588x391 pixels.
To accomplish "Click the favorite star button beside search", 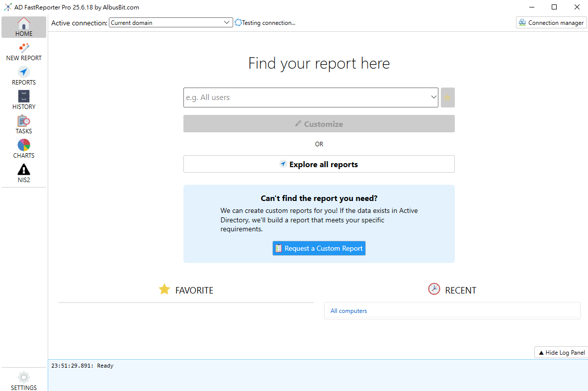I will (447, 98).
